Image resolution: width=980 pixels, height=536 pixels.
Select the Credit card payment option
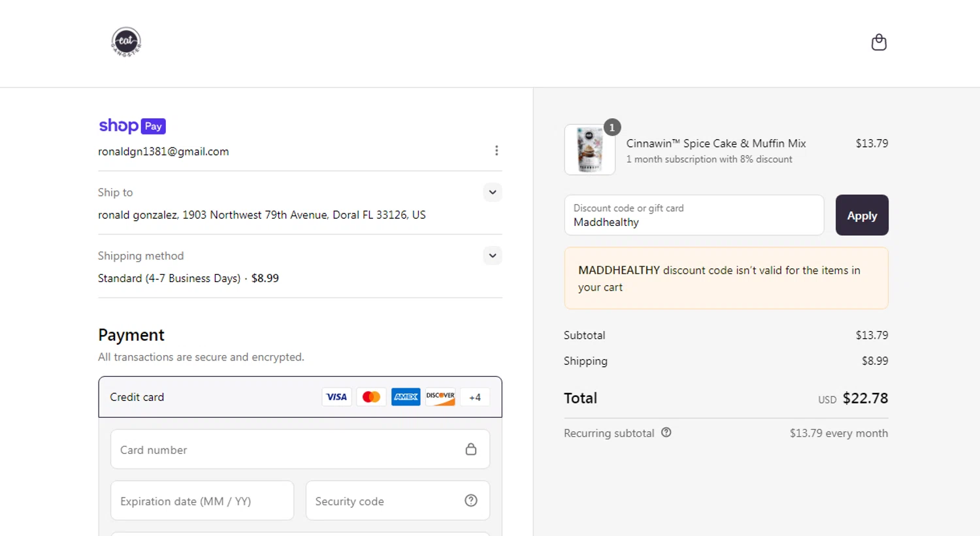300,397
